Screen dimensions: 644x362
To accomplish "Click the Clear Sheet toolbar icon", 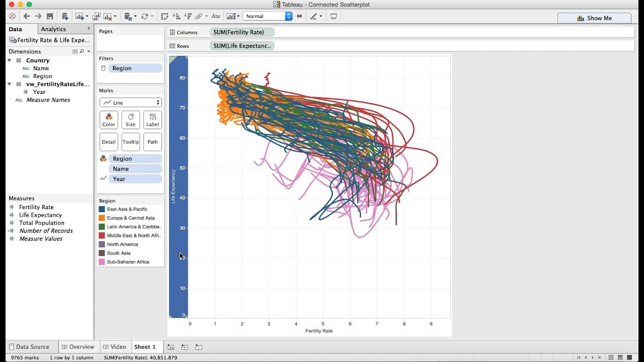I will click(x=108, y=16).
